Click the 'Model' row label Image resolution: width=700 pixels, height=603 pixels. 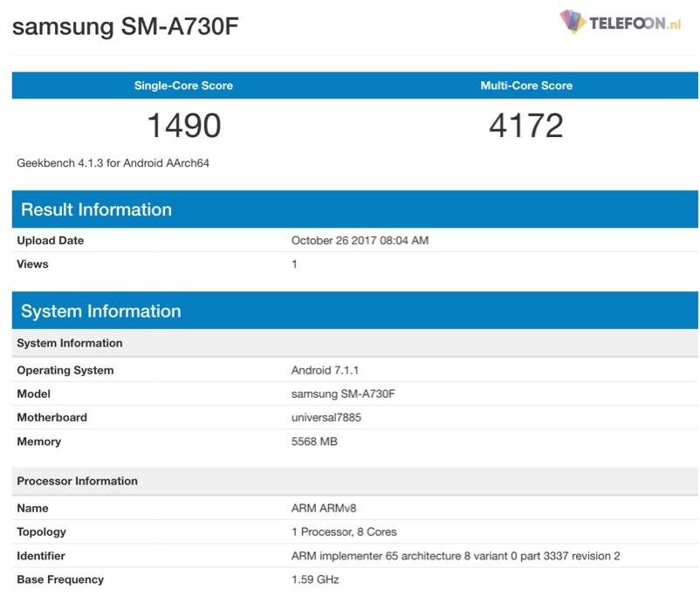coord(33,394)
